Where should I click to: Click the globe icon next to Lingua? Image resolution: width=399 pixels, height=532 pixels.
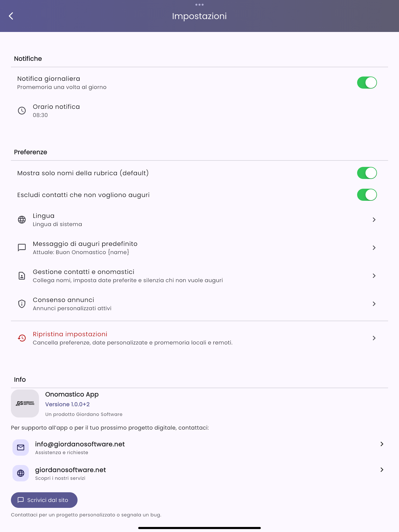(22, 220)
